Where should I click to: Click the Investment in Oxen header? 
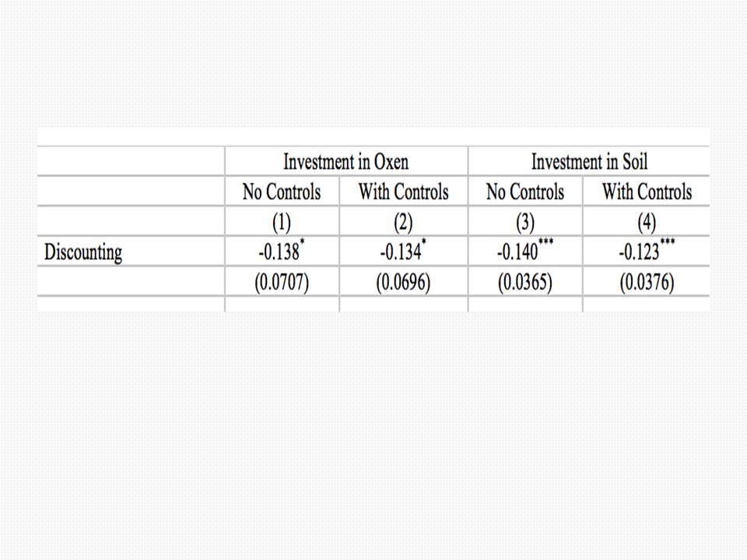coord(345,162)
